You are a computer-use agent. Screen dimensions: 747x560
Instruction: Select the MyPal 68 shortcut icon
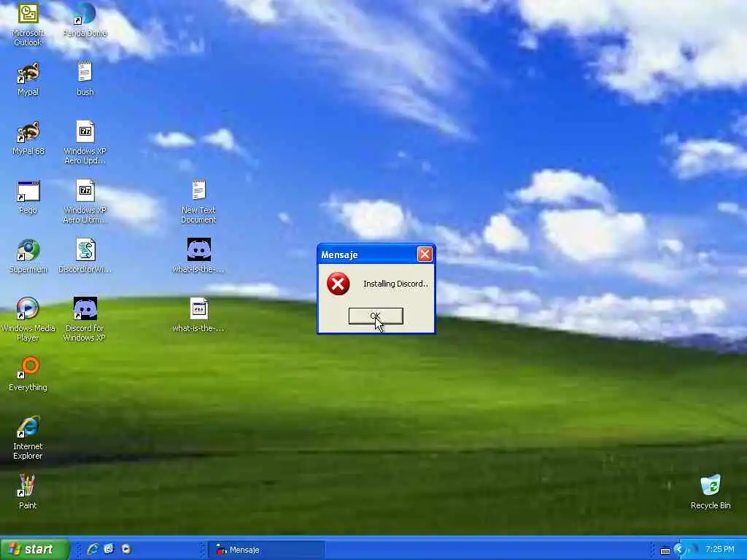click(28, 138)
